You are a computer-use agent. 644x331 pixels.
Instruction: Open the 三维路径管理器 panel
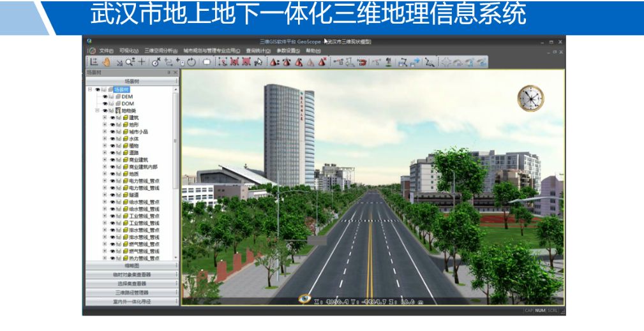(131, 292)
